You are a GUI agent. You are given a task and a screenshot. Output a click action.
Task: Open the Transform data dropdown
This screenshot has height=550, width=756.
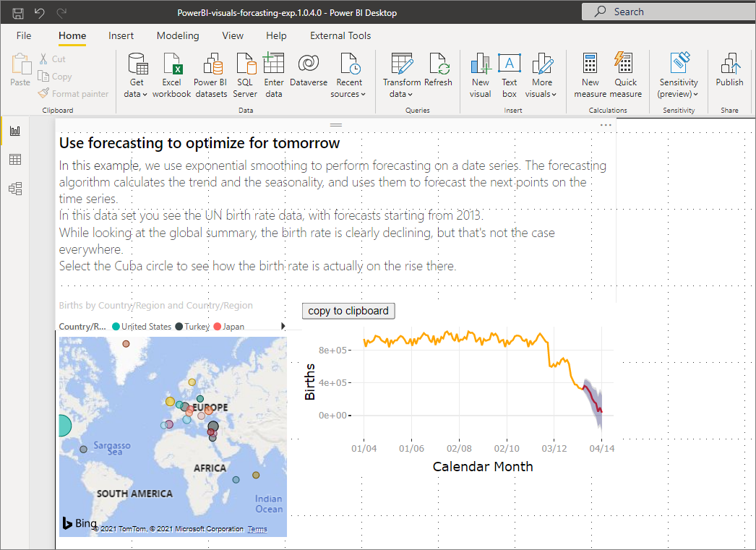coord(401,75)
